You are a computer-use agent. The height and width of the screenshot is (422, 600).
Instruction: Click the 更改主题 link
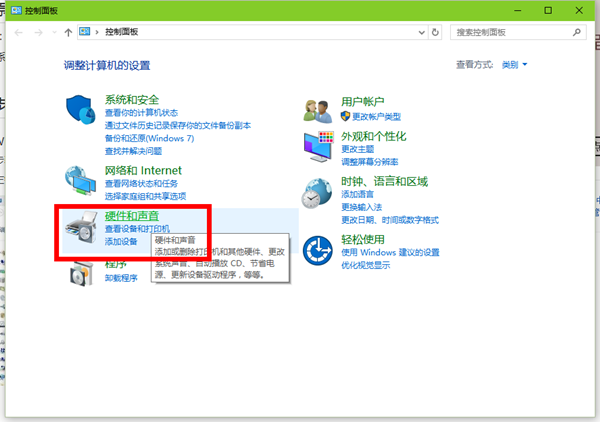click(357, 149)
